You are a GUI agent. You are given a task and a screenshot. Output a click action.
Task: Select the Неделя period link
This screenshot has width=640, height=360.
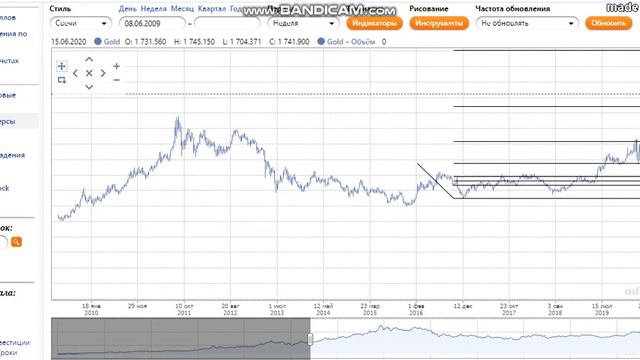coord(153,9)
